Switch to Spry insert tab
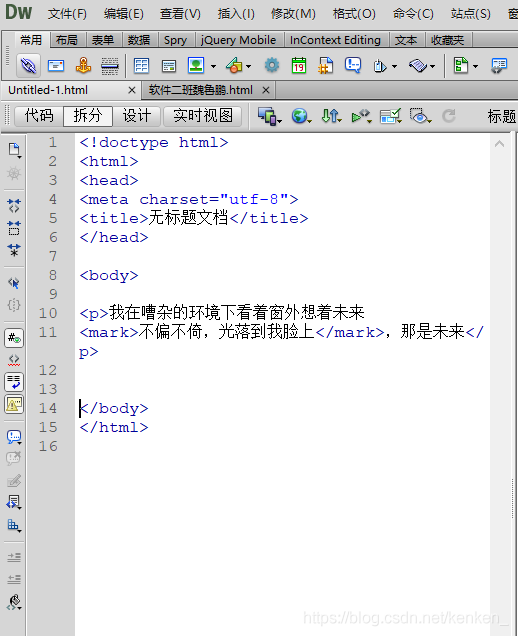 tap(175, 40)
